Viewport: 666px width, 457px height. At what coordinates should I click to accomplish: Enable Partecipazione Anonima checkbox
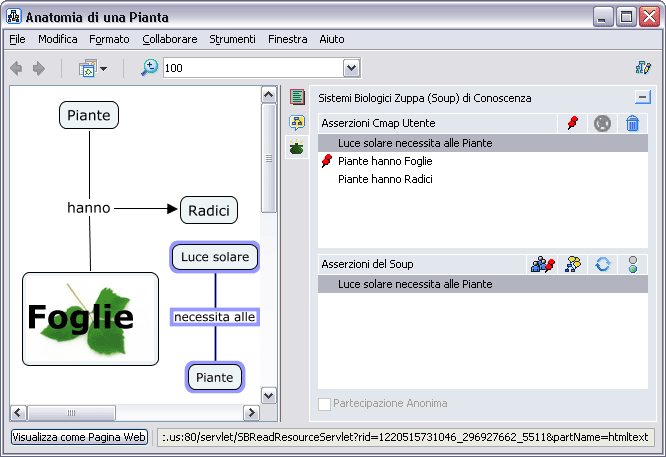coord(324,403)
